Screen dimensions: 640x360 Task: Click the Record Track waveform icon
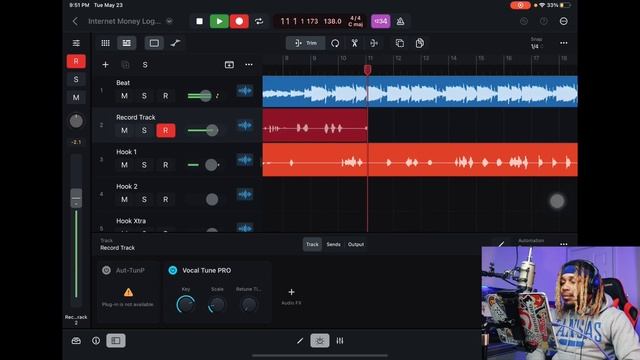pos(245,125)
